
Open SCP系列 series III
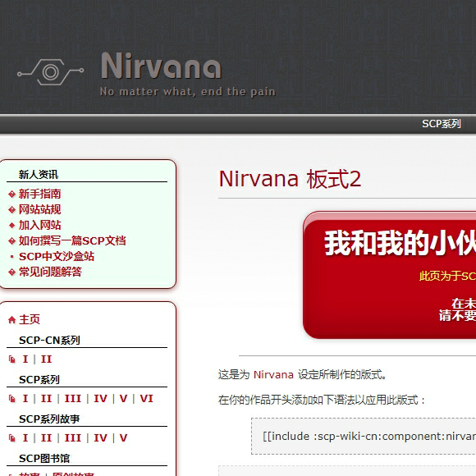click(x=72, y=399)
